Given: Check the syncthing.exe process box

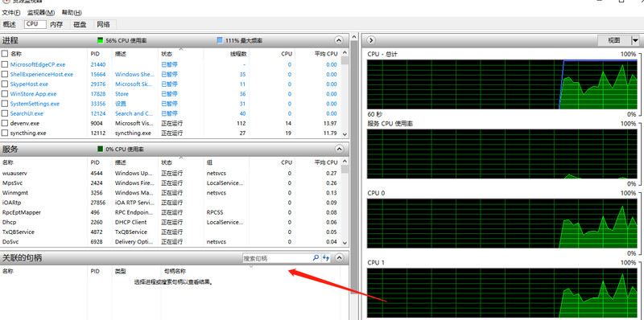Looking at the screenshot, I should point(5,133).
